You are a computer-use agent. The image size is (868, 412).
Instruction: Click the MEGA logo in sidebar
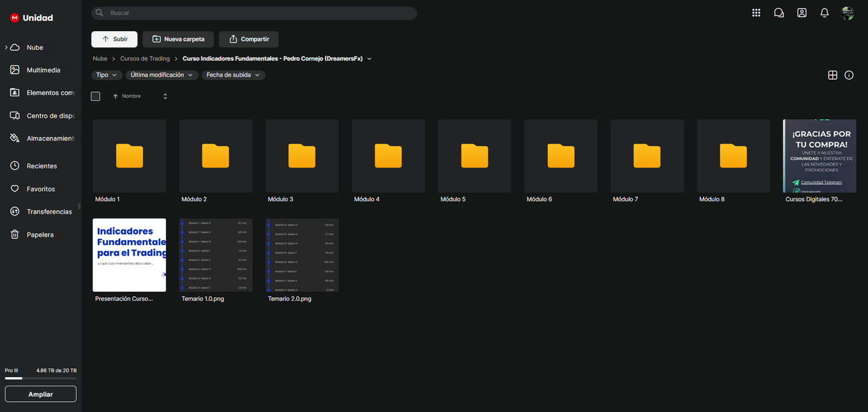[14, 18]
